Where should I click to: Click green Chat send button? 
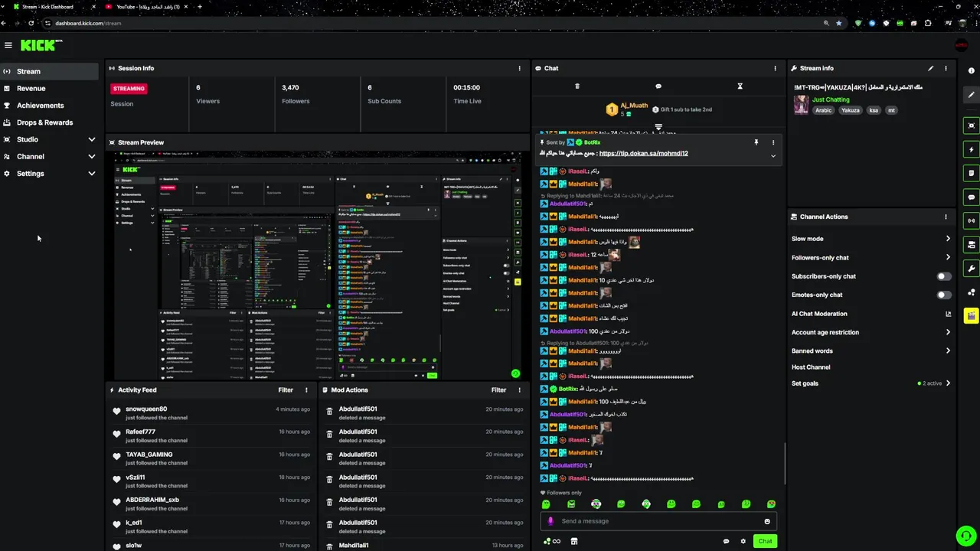click(x=765, y=541)
